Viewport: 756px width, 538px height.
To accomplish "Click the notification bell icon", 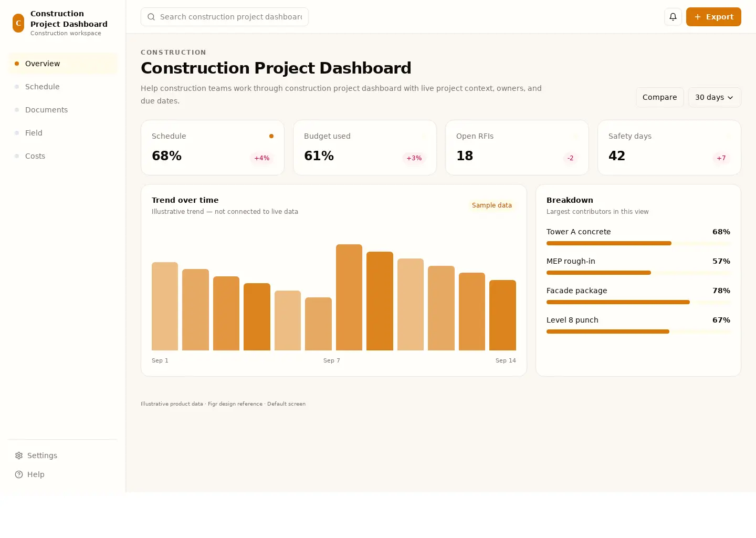I will [673, 17].
